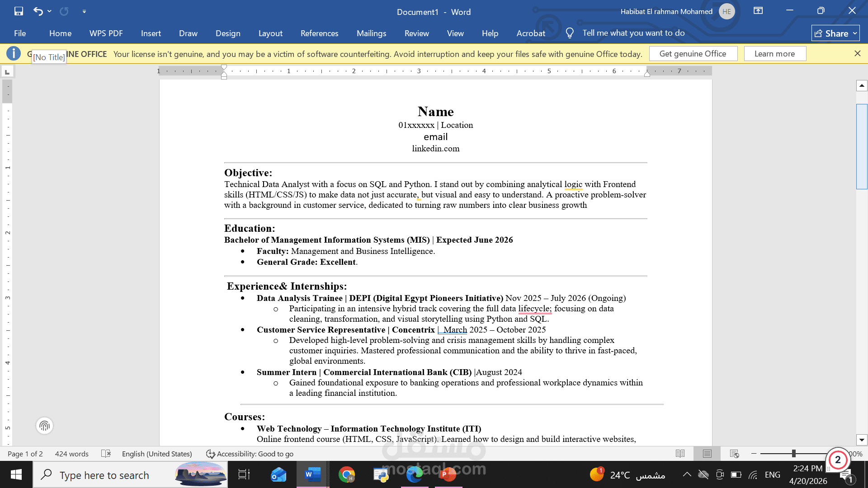Open Microsoft Edge from taskbar
The height and width of the screenshot is (488, 868).
(x=414, y=474)
